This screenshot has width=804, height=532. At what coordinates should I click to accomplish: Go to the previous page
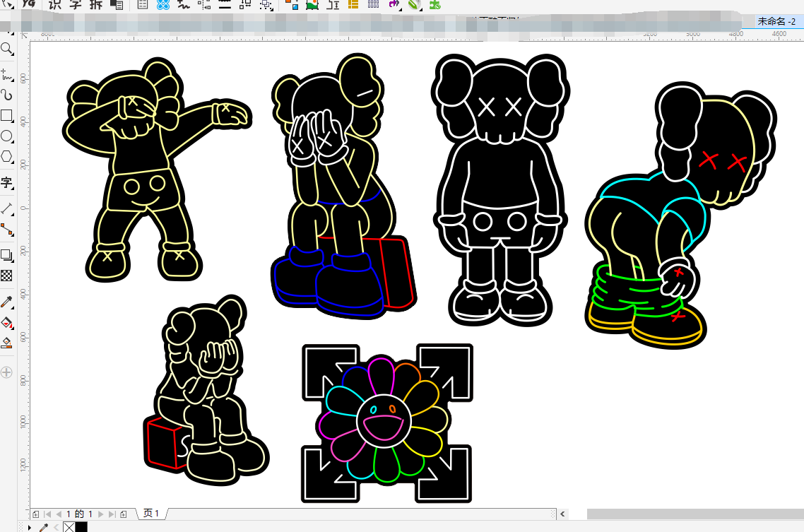pos(59,514)
